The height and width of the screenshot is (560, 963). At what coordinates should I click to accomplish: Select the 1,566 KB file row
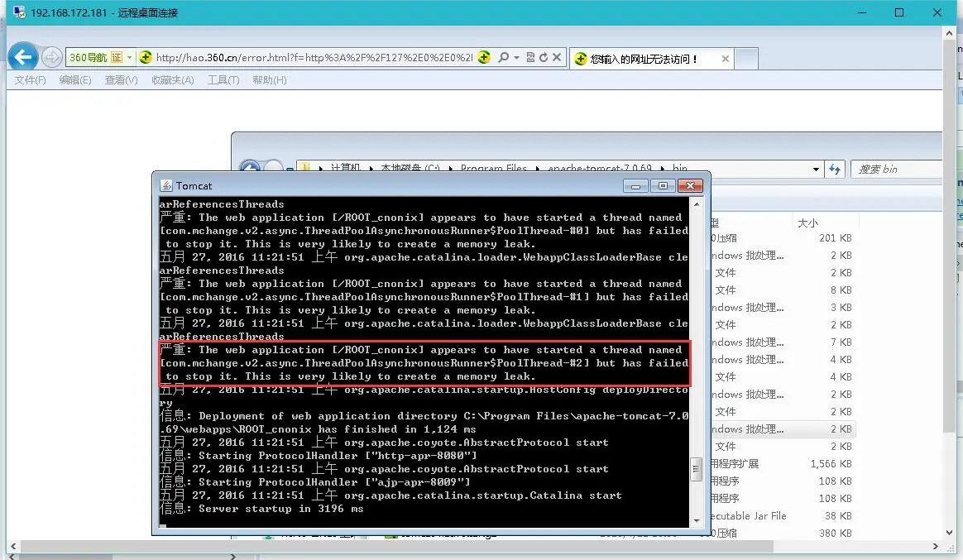coord(783,463)
